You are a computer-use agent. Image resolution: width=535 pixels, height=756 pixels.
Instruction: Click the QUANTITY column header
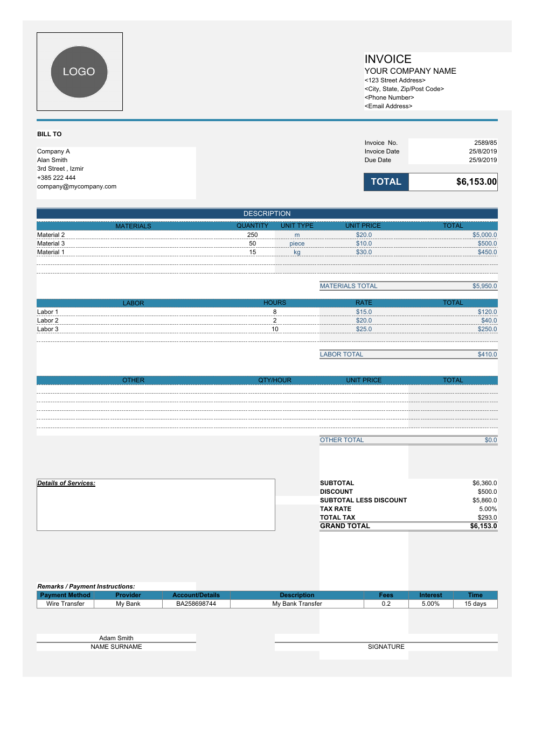[x=252, y=226]
